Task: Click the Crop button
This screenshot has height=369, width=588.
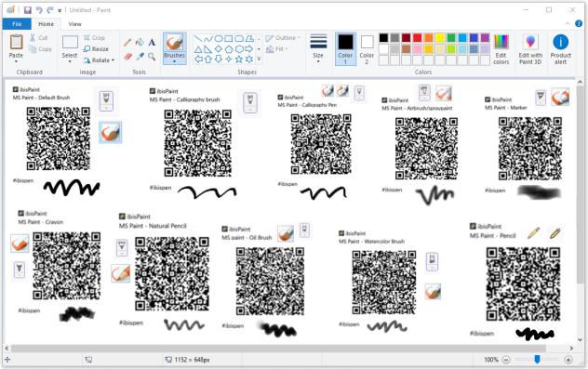Action: click(x=95, y=38)
